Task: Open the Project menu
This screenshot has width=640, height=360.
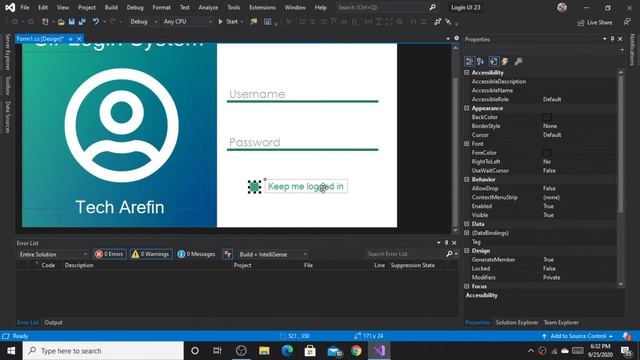Action: (87, 7)
